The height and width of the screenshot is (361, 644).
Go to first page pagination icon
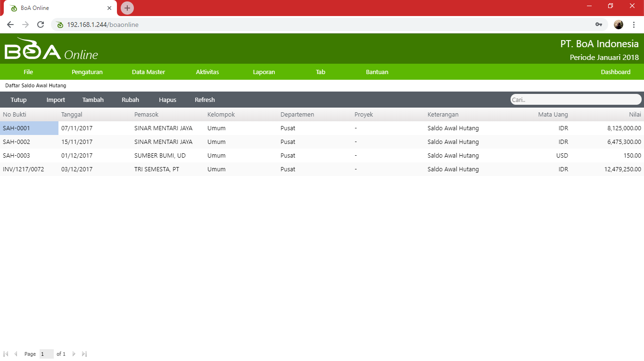[x=6, y=354]
